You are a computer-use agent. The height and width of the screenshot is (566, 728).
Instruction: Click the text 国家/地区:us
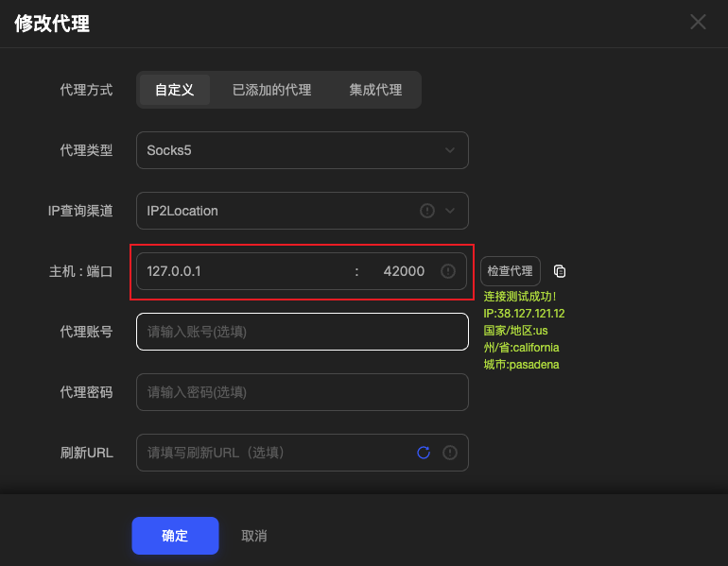click(515, 331)
